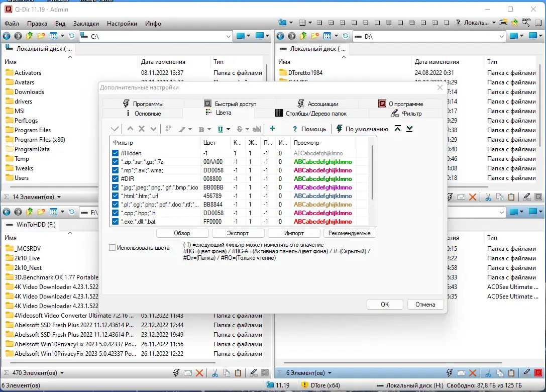Expand underline options dropdown arrow
This screenshot has width=546, height=392.
tap(228, 129)
